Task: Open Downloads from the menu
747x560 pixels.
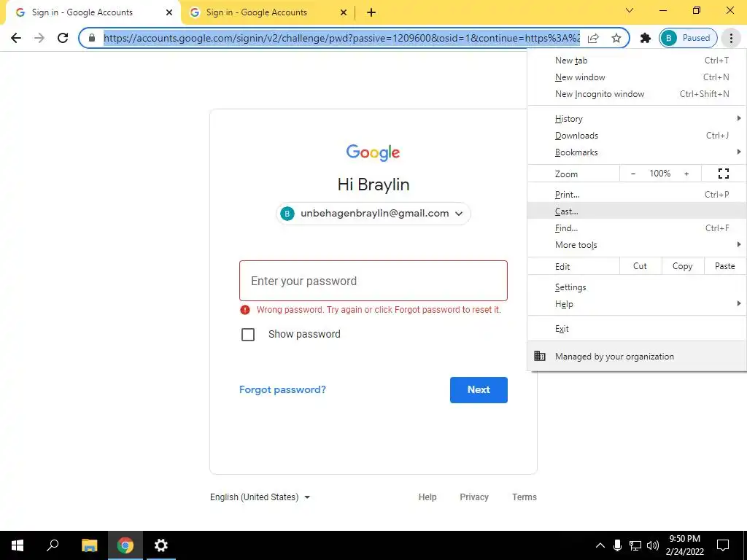Action: [x=637, y=136]
